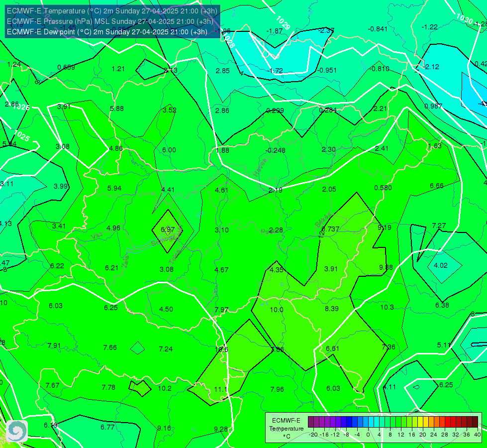The width and height of the screenshot is (487, 448).
Task: Click the 1029 isobar label
Action: [x=283, y=23]
